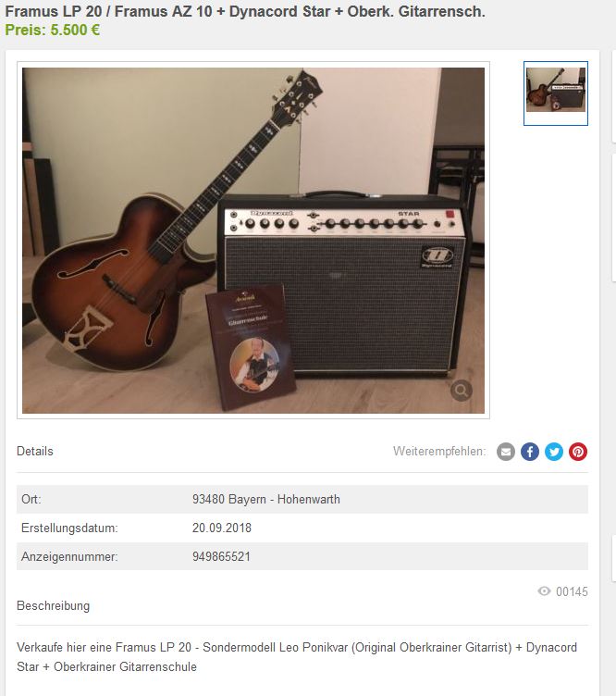Click the view count 00145
Viewport: 616px width, 696px height.
(572, 591)
